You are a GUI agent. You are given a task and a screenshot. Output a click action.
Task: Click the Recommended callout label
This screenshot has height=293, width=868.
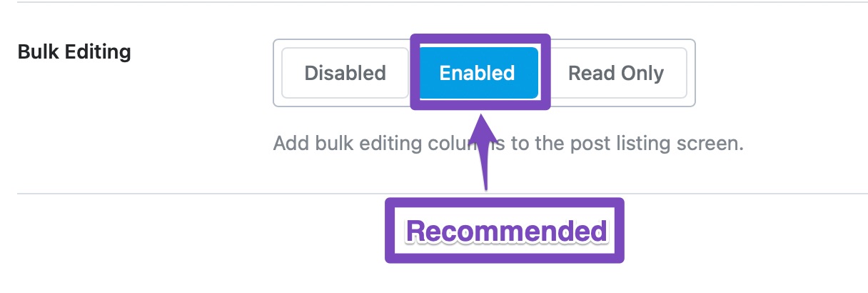[505, 231]
